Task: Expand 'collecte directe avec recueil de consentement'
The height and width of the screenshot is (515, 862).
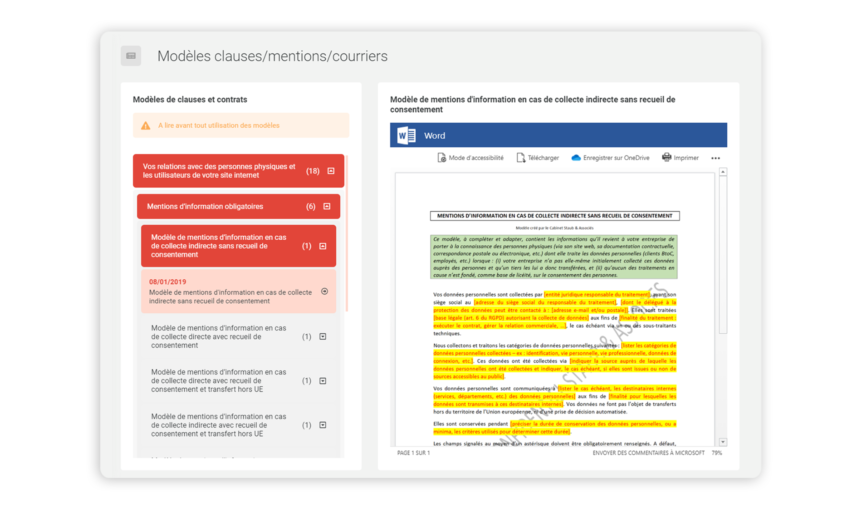Action: 323,336
